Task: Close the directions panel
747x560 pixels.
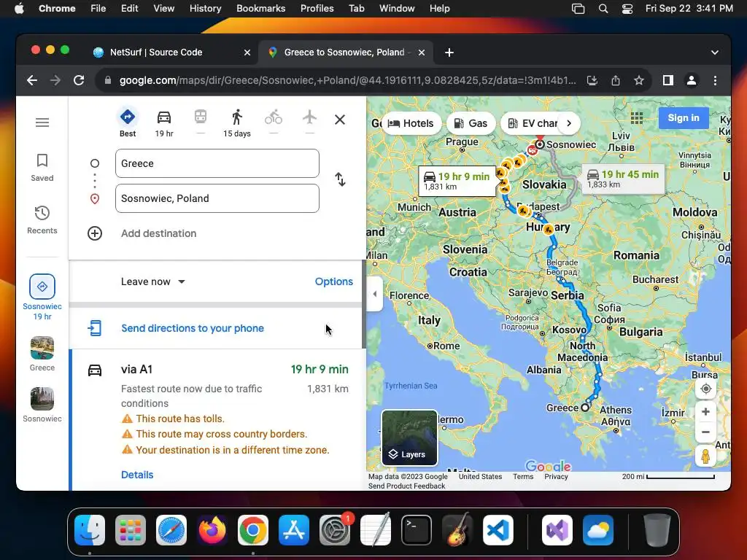Action: tap(340, 120)
